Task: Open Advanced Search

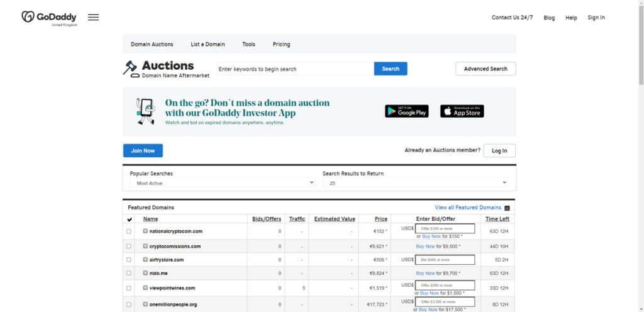Action: click(x=486, y=69)
